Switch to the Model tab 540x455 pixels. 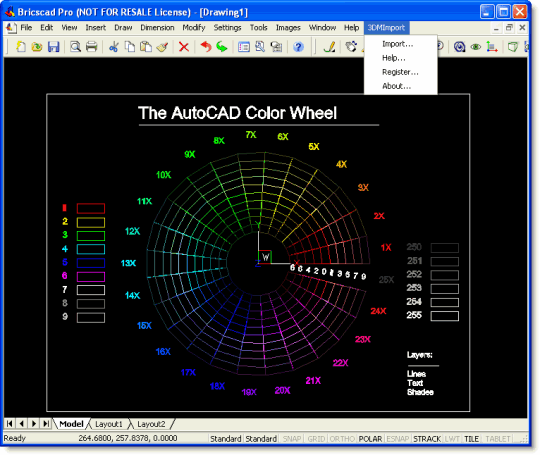tap(71, 424)
